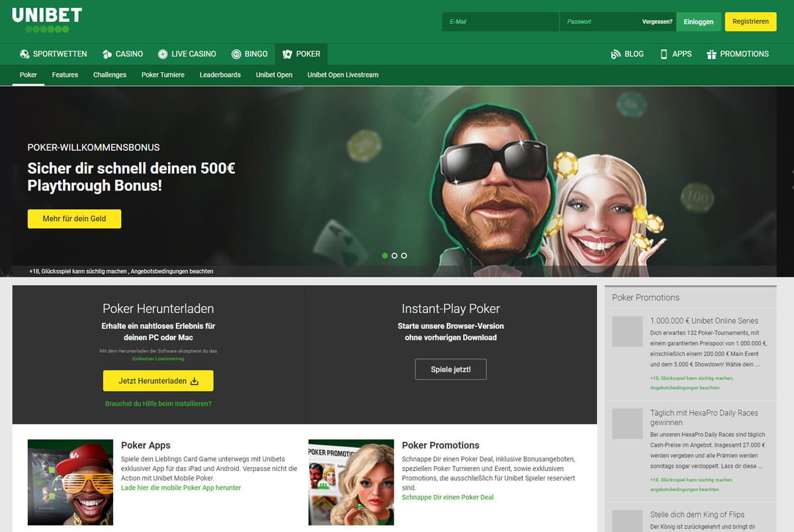This screenshot has width=794, height=532.
Task: Open the Apps page
Action: [x=676, y=54]
